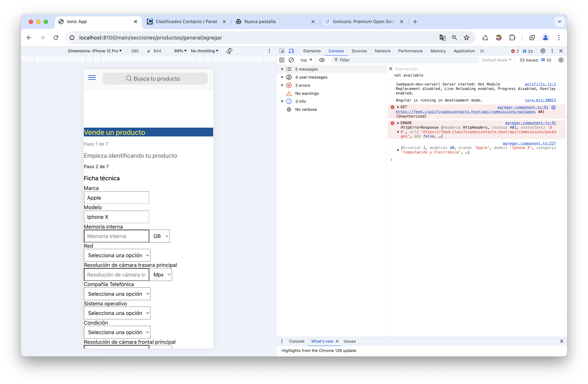Open the hamburger menu in the app
The width and height of the screenshot is (588, 384).
[x=92, y=78]
